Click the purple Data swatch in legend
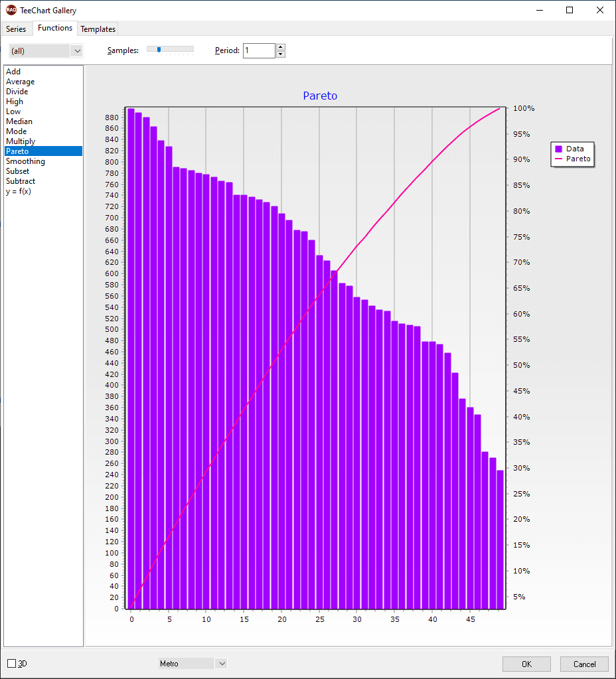The width and height of the screenshot is (616, 679). tap(558, 149)
